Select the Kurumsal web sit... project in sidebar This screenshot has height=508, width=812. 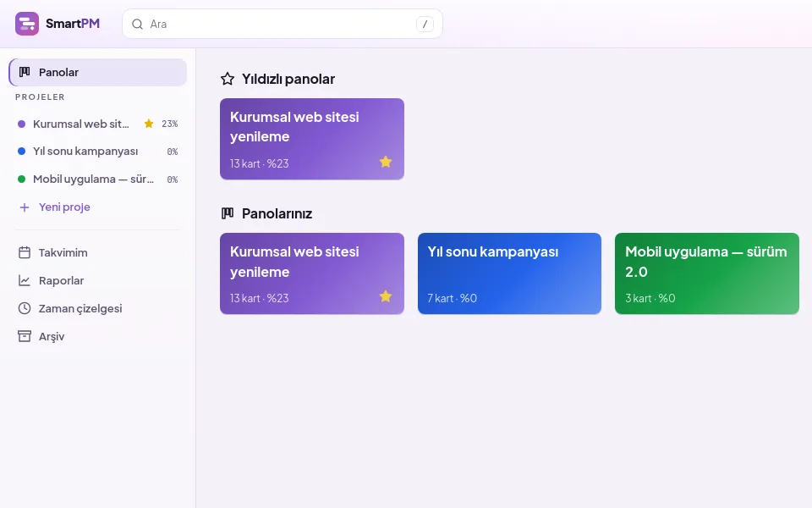point(98,124)
